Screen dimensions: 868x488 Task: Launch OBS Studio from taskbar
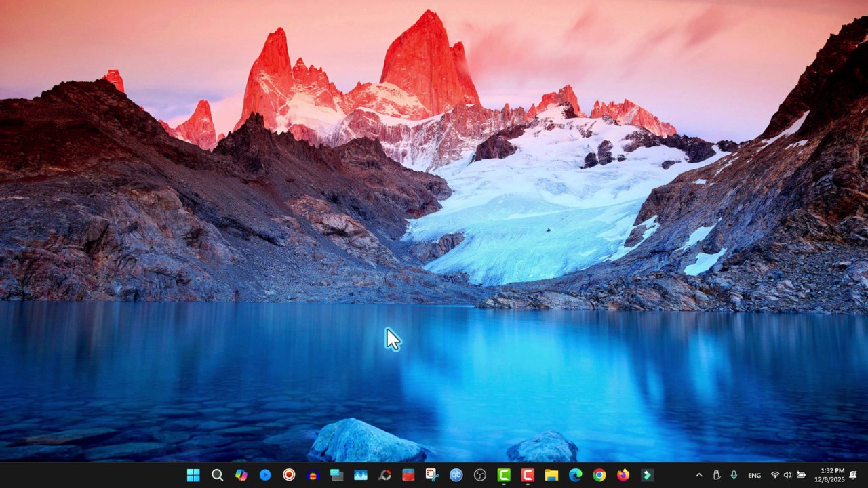coord(480,475)
